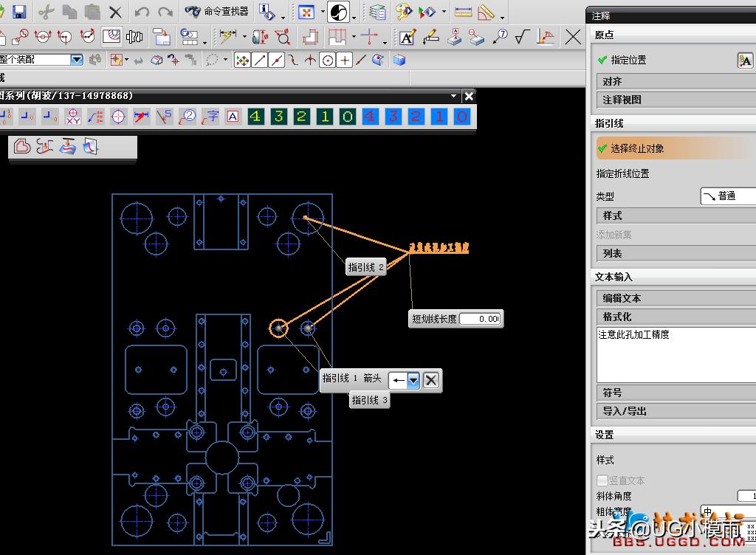Undo the last action

tap(142, 11)
